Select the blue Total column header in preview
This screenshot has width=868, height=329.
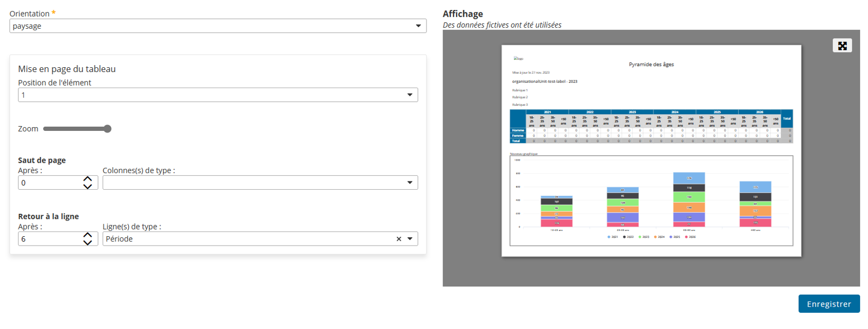pos(787,118)
